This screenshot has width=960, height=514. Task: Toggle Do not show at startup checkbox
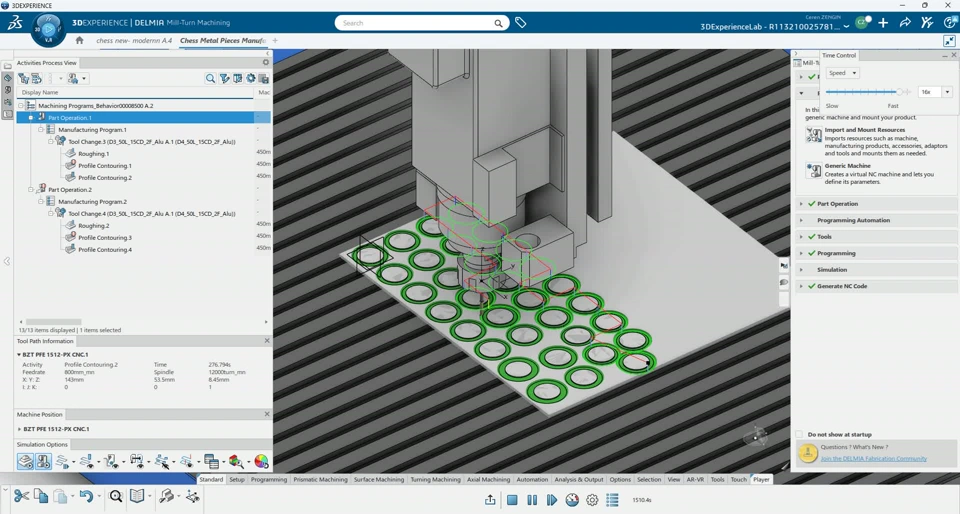click(x=799, y=434)
